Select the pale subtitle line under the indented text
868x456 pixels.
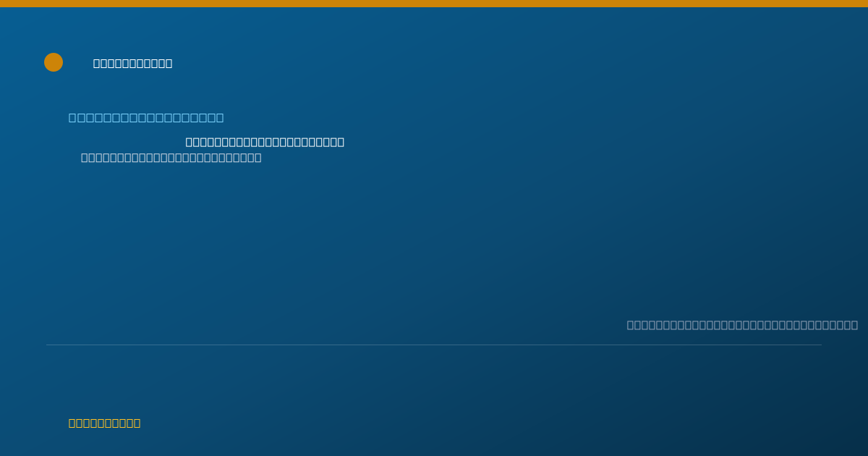171,158
